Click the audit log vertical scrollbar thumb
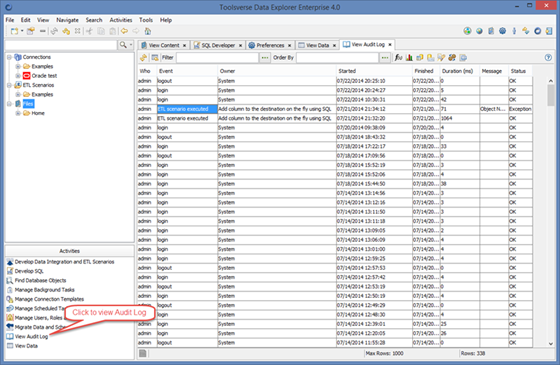Viewport: 560px width, 365px height. (x=551, y=95)
